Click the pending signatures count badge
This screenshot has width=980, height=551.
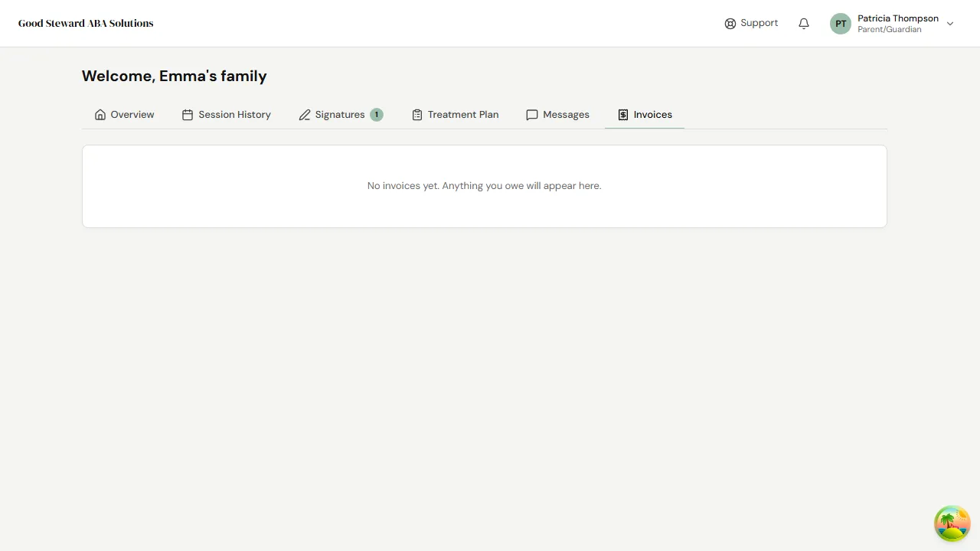pos(376,114)
